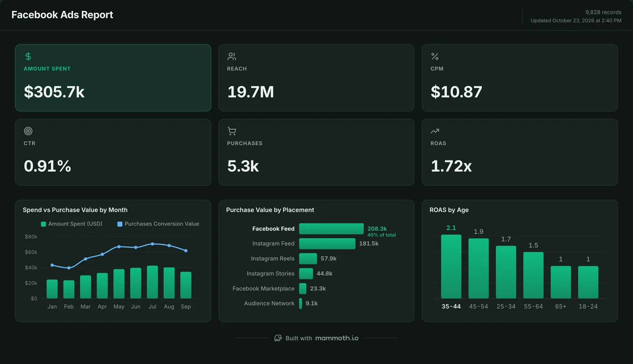Click the May point on purchase value line
The width and height of the screenshot is (633, 364).
[119, 247]
